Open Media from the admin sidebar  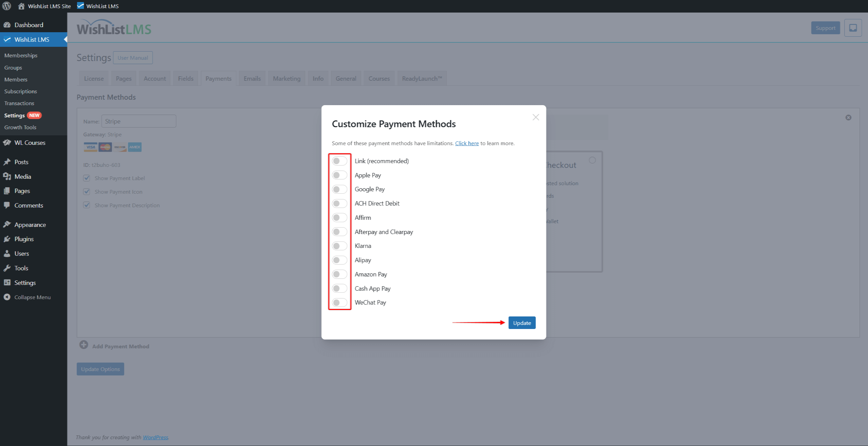[22, 176]
